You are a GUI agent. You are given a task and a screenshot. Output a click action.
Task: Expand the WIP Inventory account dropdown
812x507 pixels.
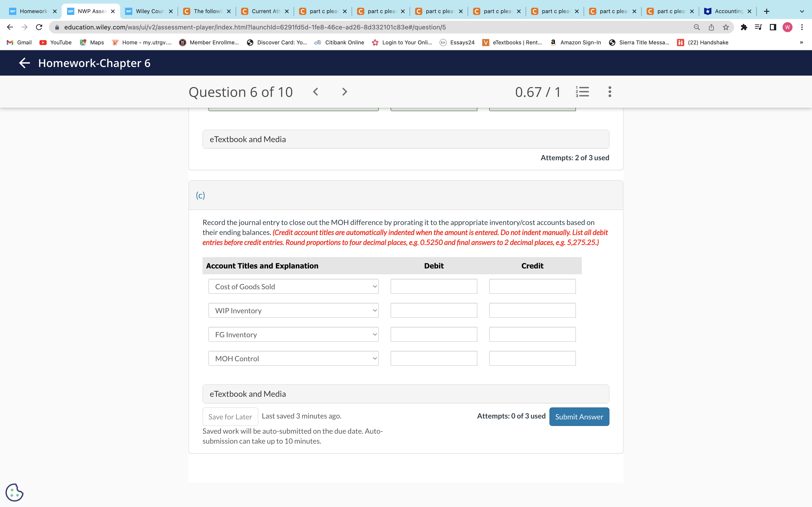pos(293,311)
